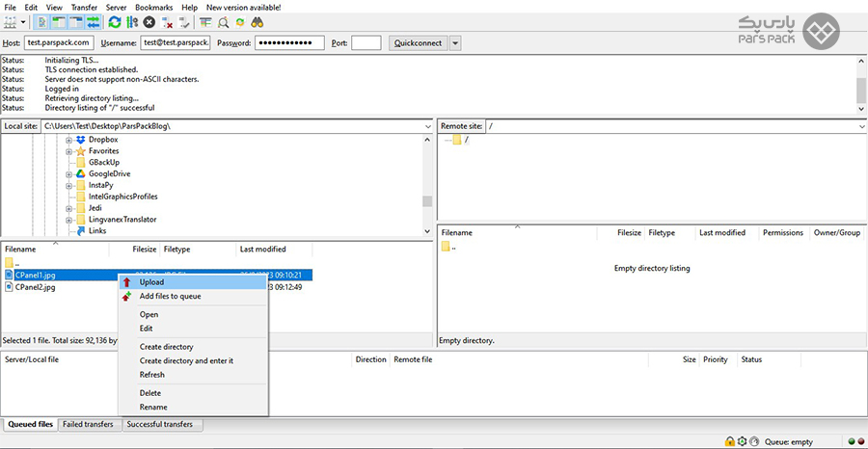Click the local tree vertical scrollbar thumb
Viewport: 868px width, 449px height.
tap(427, 201)
